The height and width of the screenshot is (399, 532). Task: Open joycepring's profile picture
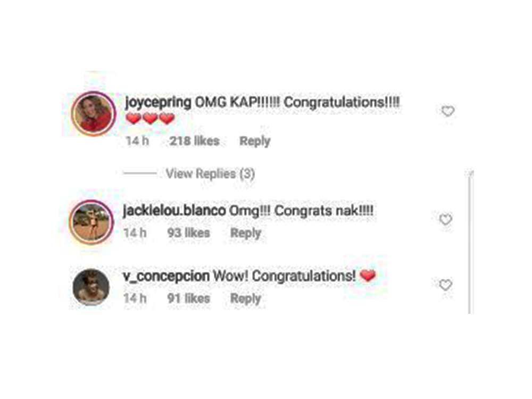point(93,114)
